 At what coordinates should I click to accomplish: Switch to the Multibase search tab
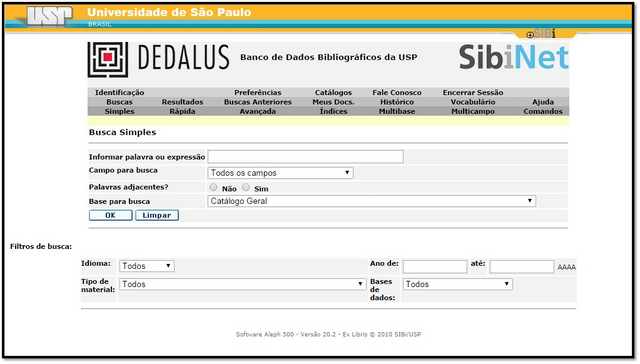(x=397, y=111)
